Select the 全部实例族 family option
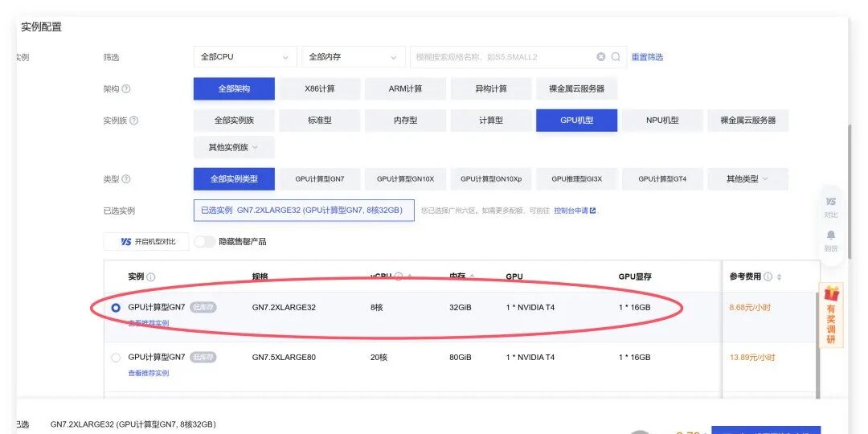The image size is (868, 434). [234, 121]
